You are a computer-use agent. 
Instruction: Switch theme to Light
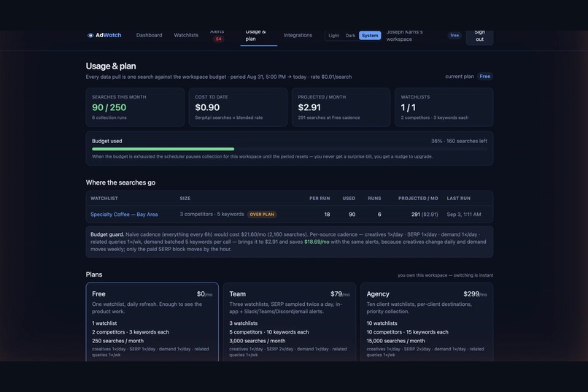tap(333, 36)
